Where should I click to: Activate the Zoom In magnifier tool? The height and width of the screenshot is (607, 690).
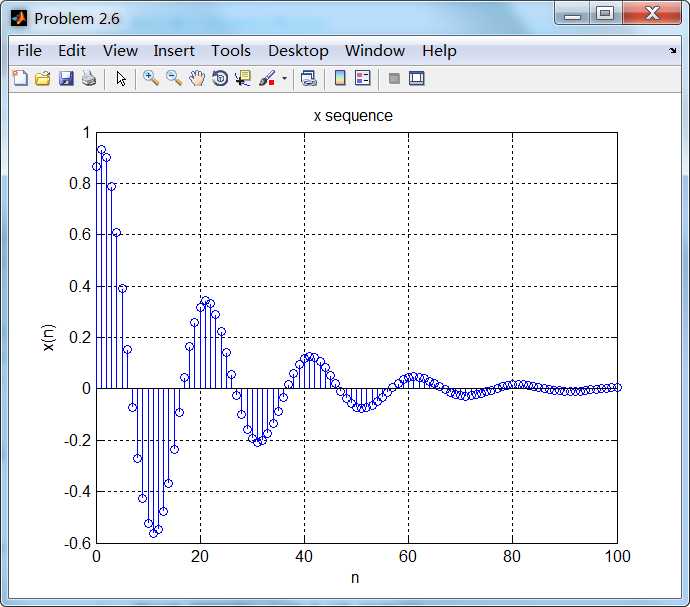click(x=151, y=78)
